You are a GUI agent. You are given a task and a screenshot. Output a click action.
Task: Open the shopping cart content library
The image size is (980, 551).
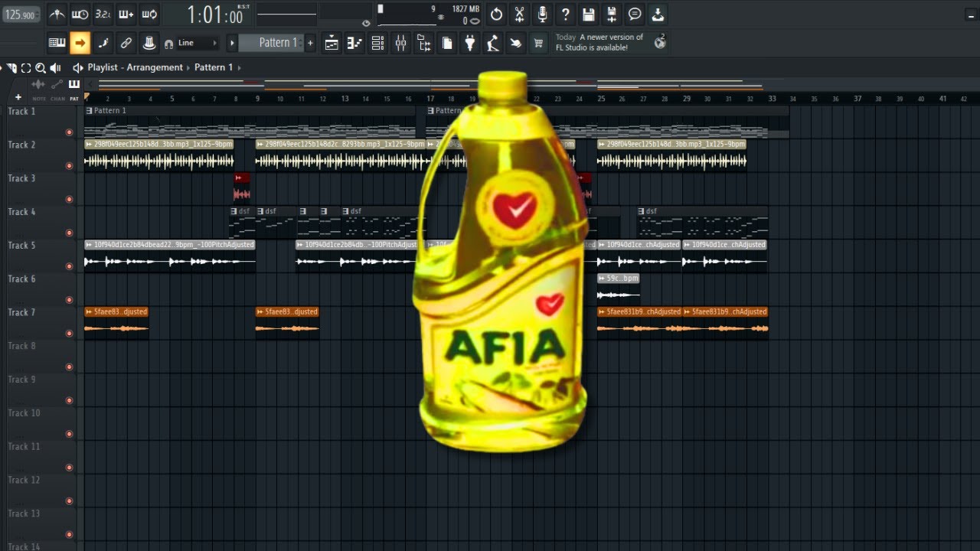click(539, 43)
